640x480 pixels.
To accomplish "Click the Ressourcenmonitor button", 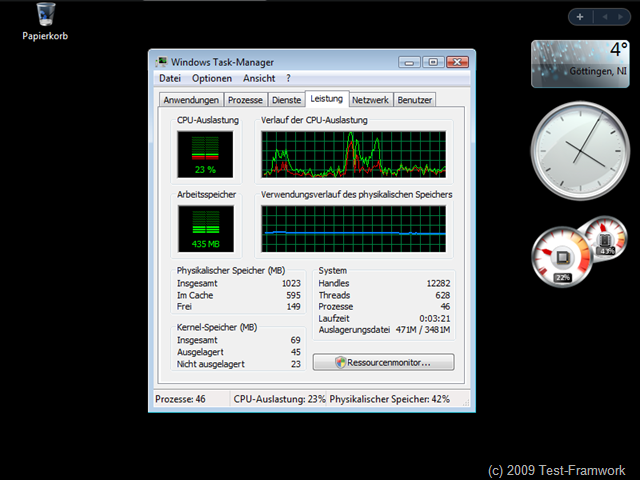I will tap(384, 362).
